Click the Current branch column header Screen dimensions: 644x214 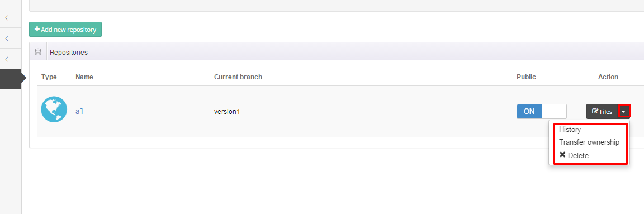(238, 77)
